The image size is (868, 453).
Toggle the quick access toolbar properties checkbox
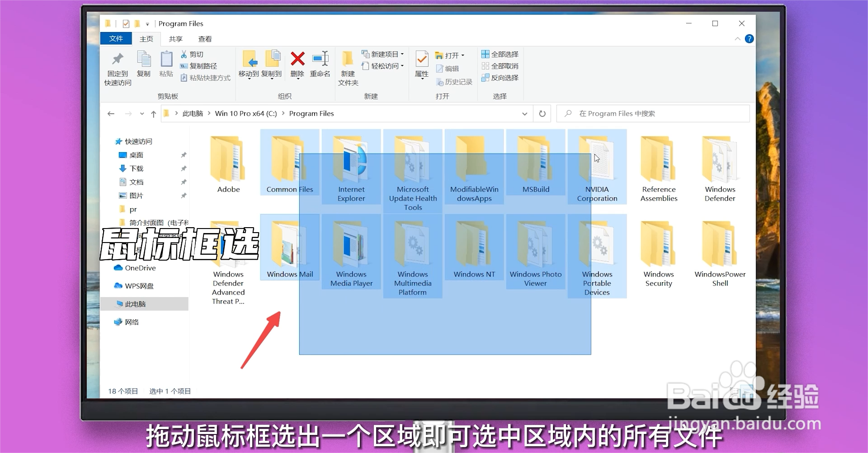click(x=126, y=24)
